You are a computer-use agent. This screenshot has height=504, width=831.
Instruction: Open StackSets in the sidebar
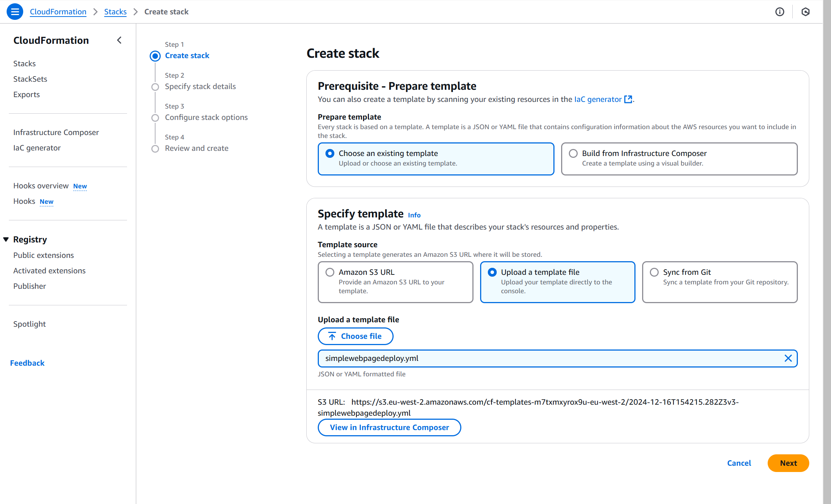pos(30,79)
